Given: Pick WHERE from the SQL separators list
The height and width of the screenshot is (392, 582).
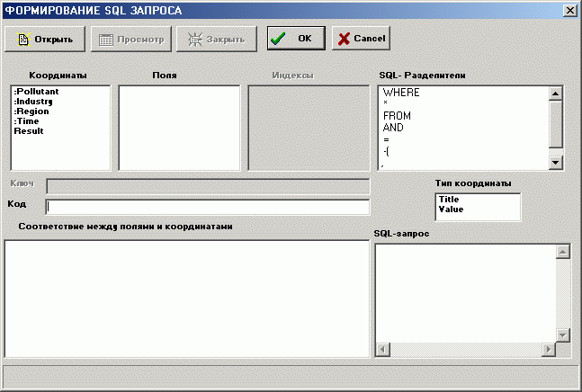Looking at the screenshot, I should [401, 93].
